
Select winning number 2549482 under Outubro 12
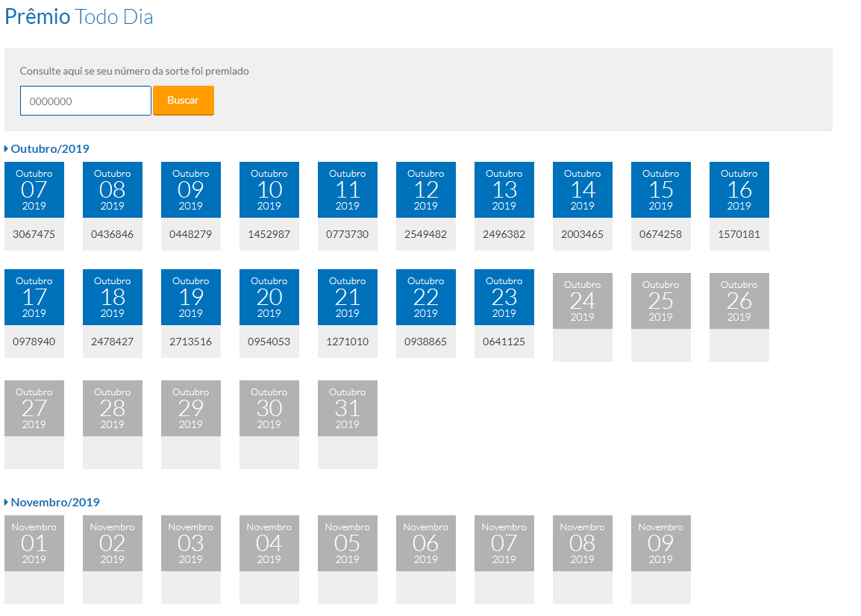click(426, 234)
